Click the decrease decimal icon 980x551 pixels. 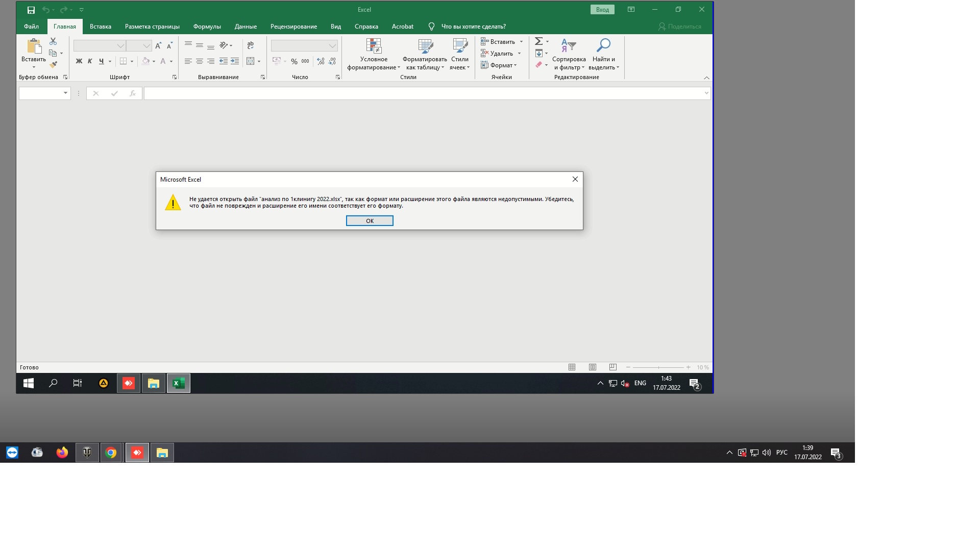pos(332,61)
